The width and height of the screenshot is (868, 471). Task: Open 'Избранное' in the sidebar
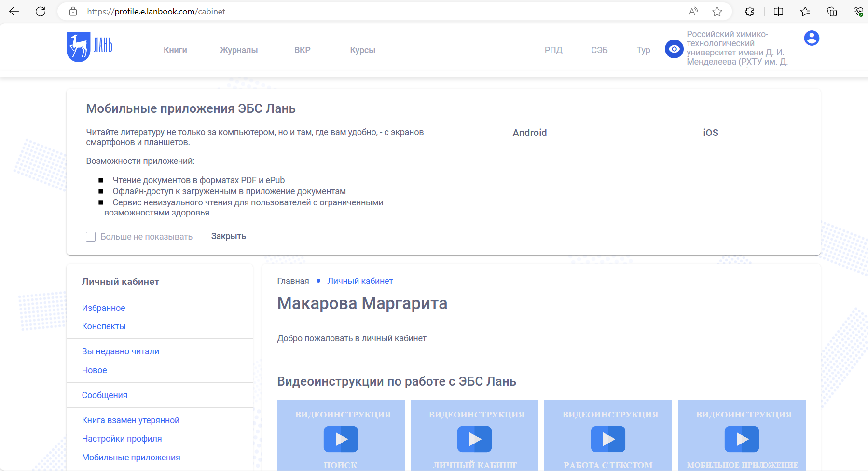coord(103,308)
